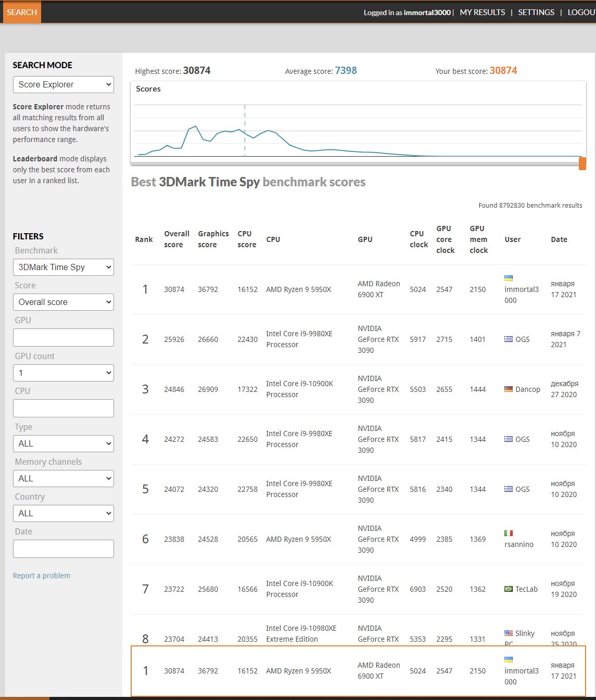596x700 pixels.
Task: Open the SEARCH tab
Action: [x=22, y=12]
